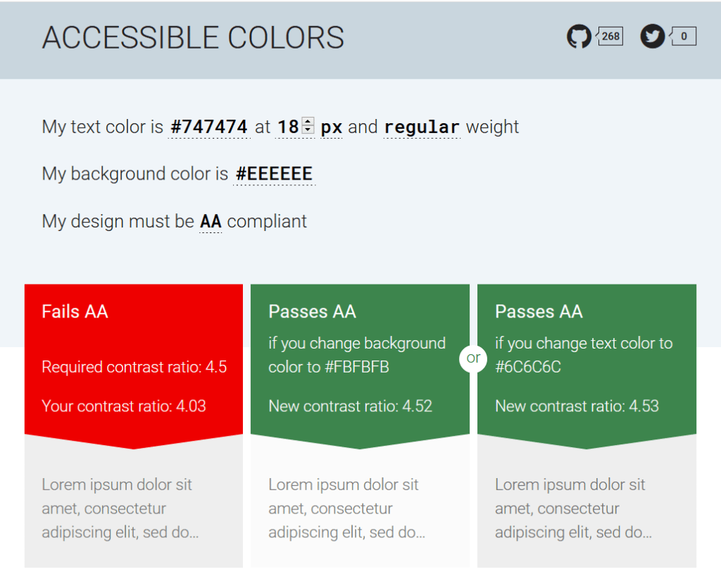Click the Lorem ipsum preview under Fails AA
Screen dimensions: 721x588
click(118, 508)
